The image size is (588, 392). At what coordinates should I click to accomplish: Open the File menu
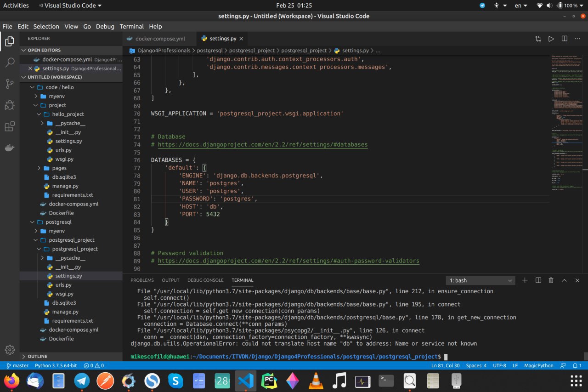(x=7, y=27)
